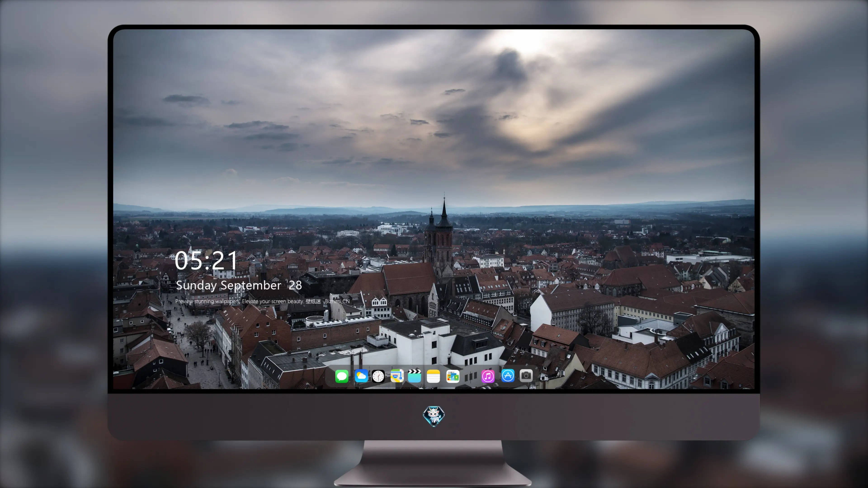Launch the gray Camera app
The image size is (868, 488).
pyautogui.click(x=526, y=376)
